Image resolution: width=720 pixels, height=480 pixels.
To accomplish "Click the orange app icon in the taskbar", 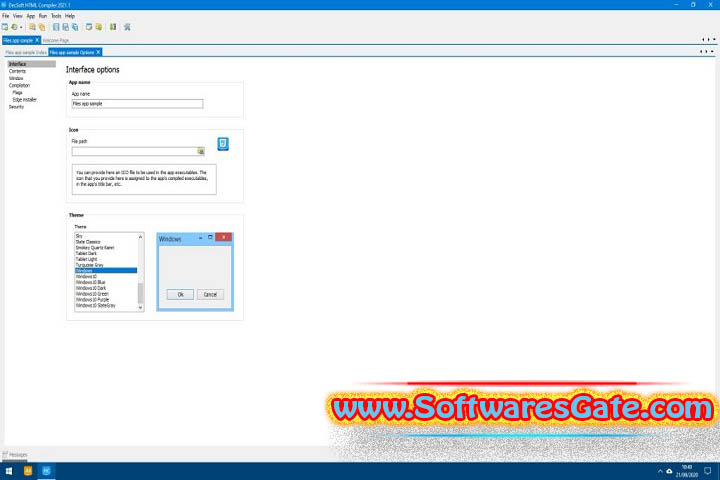I will (28, 471).
